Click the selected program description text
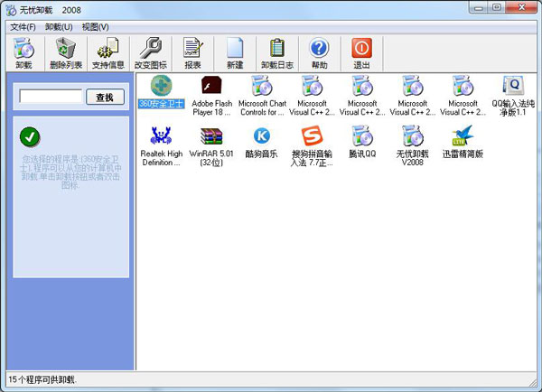Screen dimensions: 542x392 pyautogui.click(x=70, y=173)
